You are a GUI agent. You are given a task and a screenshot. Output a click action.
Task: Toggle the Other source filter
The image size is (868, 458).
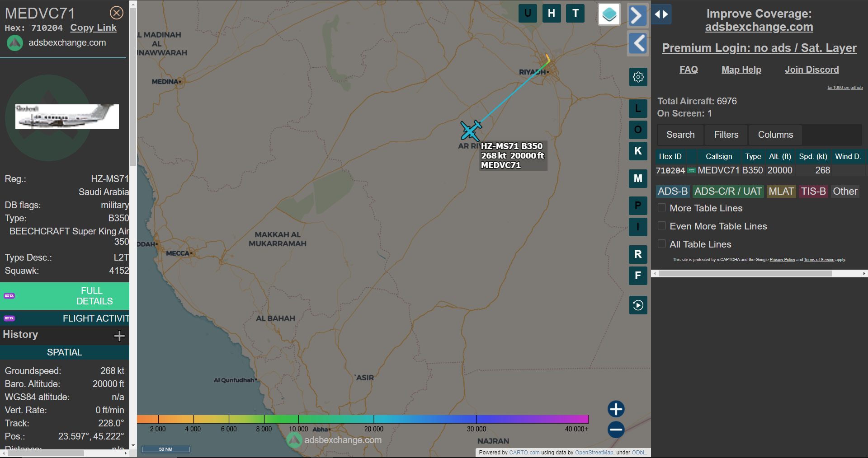click(845, 192)
